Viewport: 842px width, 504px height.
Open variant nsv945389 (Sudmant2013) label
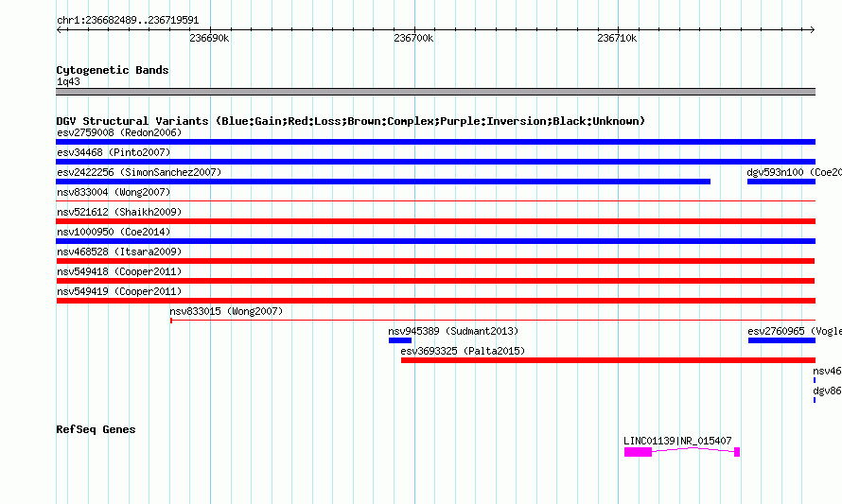tap(453, 331)
